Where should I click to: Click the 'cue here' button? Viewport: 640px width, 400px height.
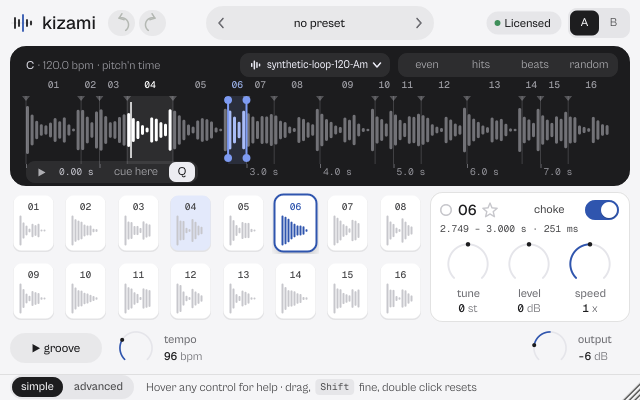(136, 172)
